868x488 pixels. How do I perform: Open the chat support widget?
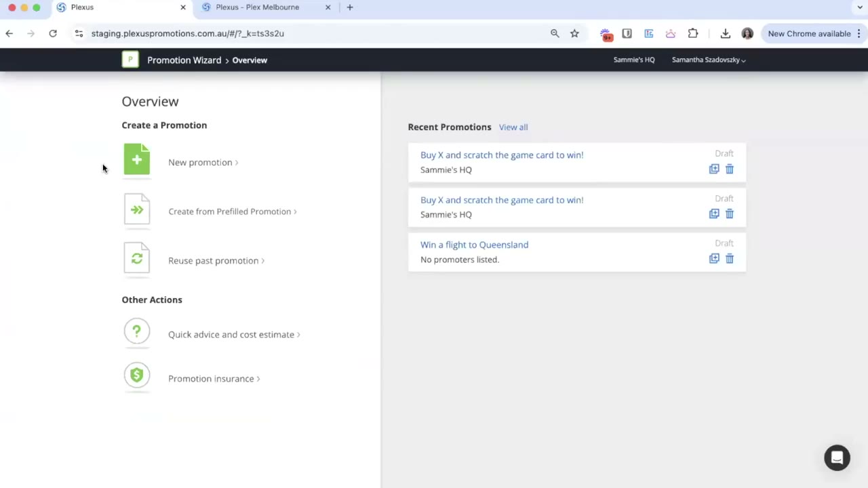837,457
